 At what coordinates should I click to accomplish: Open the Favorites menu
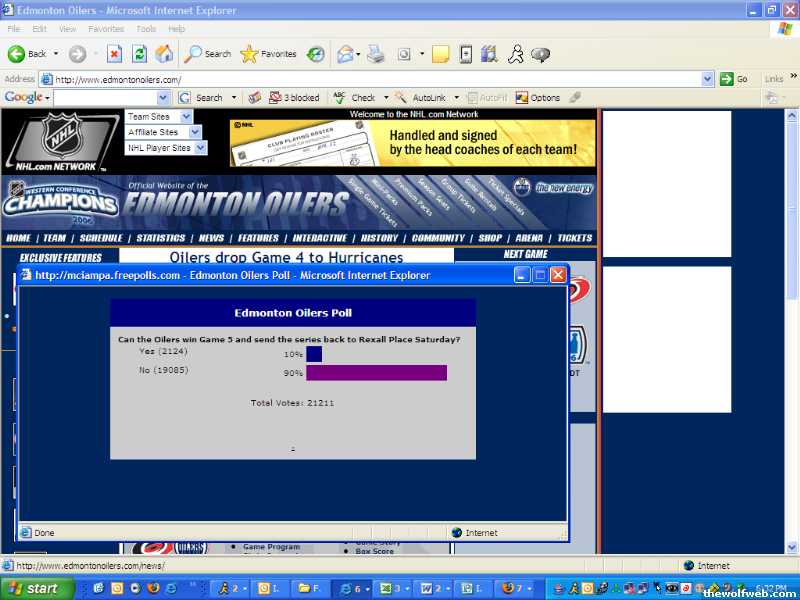[x=106, y=29]
